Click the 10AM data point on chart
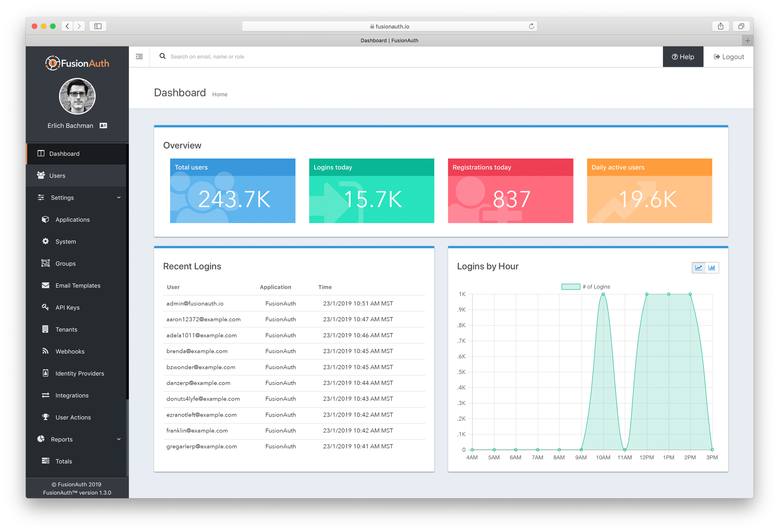The width and height of the screenshot is (779, 532). [603, 294]
